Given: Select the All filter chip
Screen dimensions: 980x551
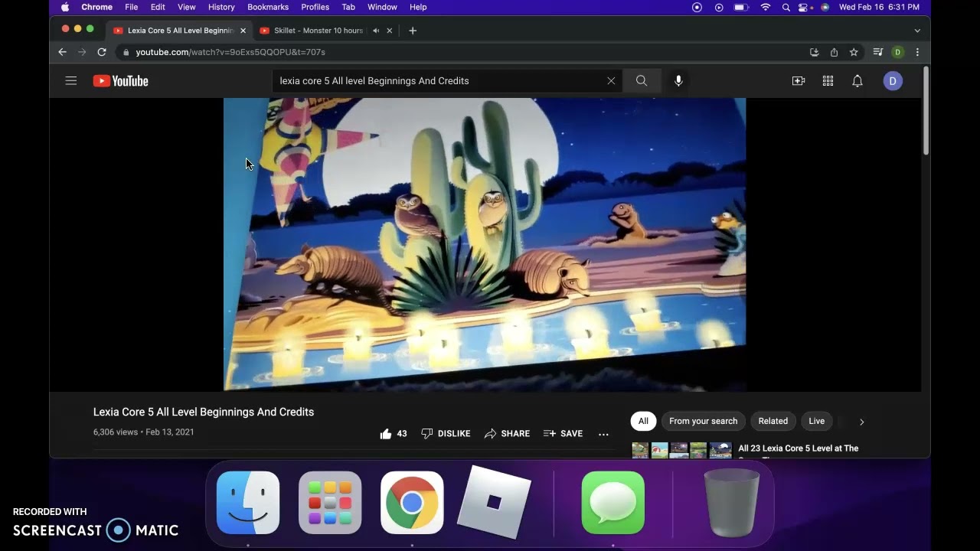Looking at the screenshot, I should coord(643,421).
